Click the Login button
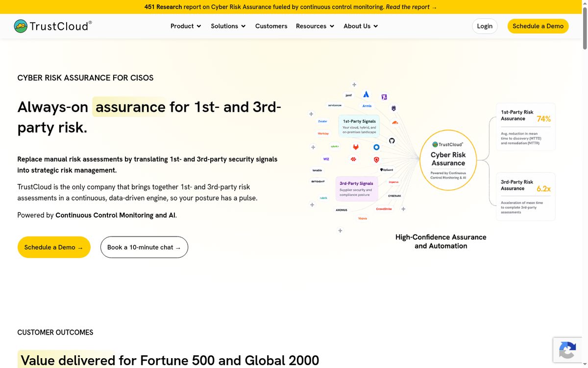This screenshot has width=588, height=368. 485,26
